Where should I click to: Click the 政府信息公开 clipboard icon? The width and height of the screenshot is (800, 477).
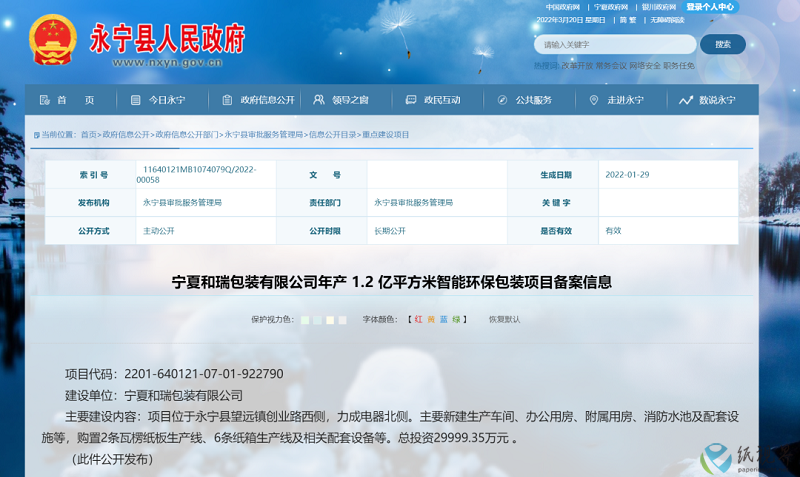coord(227,100)
